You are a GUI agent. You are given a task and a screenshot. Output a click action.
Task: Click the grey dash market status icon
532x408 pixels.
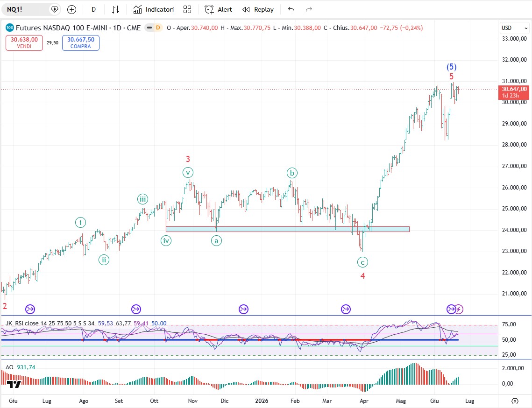(x=149, y=28)
